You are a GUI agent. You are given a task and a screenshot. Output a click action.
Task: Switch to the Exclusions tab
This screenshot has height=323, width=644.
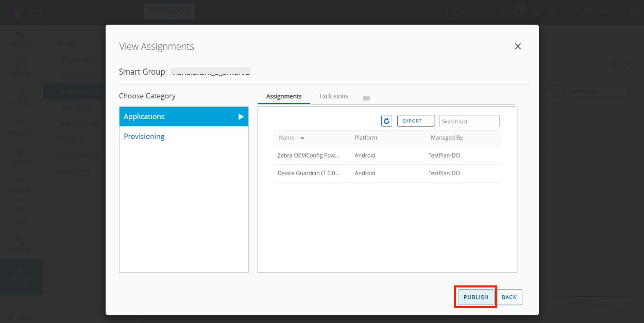(x=333, y=96)
